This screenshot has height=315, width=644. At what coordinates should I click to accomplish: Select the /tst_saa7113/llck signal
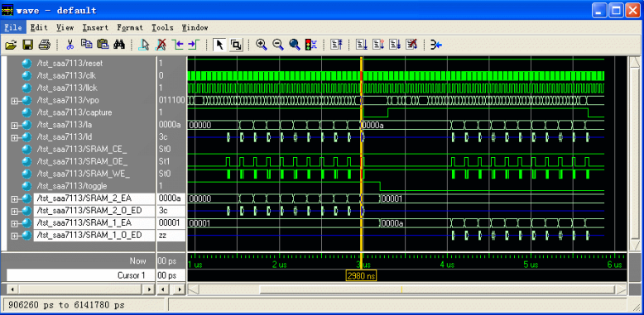67,88
